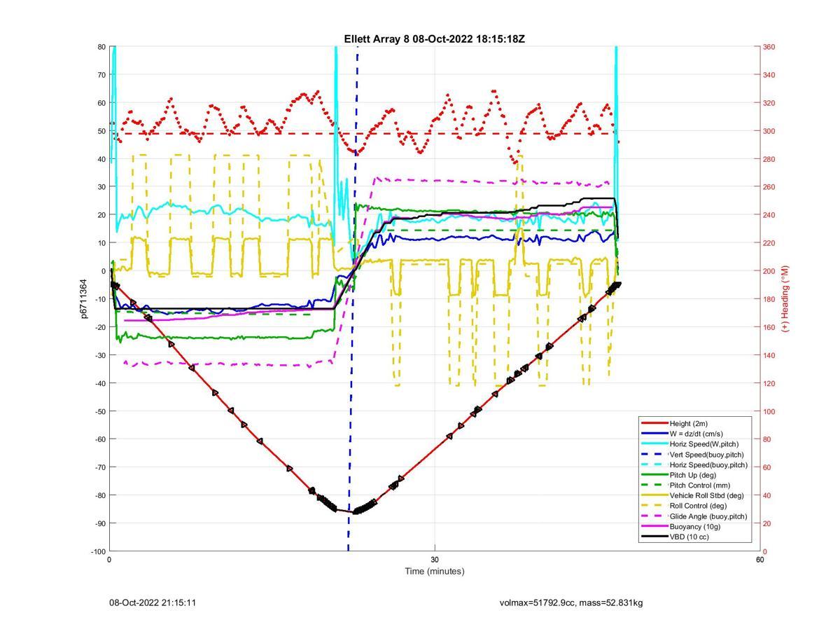Click the red line sample beside "Height (2m)"
The image size is (840, 620).
654,423
